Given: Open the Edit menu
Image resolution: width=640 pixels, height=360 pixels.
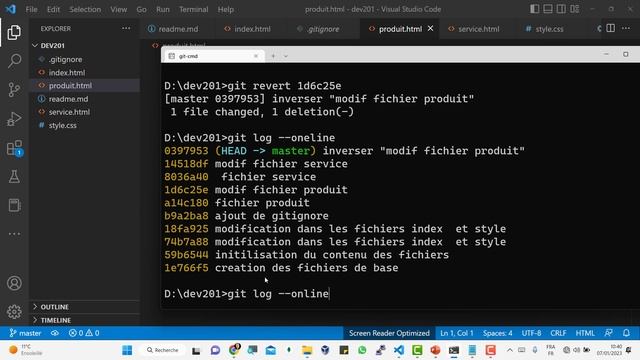Looking at the screenshot, I should 53,9.
